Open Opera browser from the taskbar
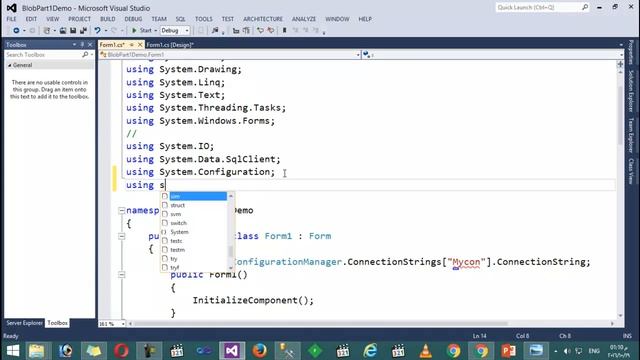 (x=121, y=351)
